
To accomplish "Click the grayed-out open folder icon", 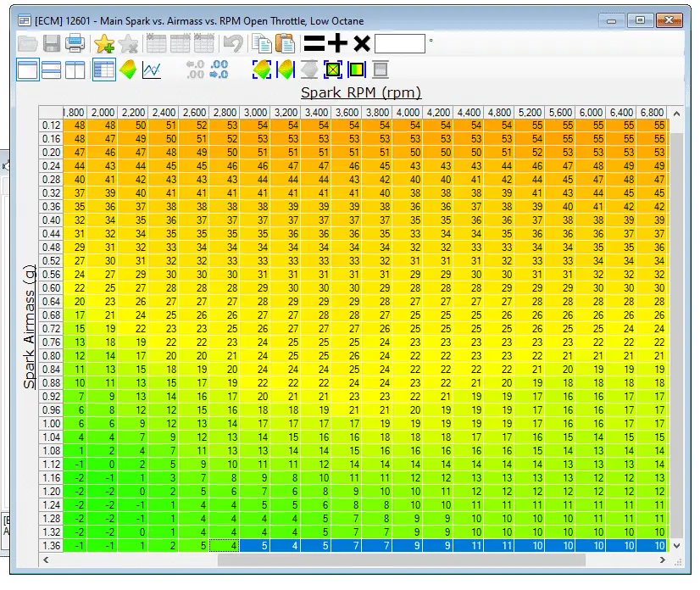I will (x=27, y=44).
